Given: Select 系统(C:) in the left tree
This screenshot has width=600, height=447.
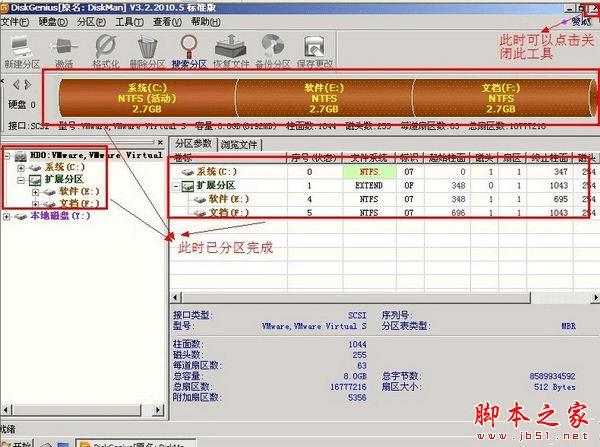Looking at the screenshot, I should [x=65, y=167].
